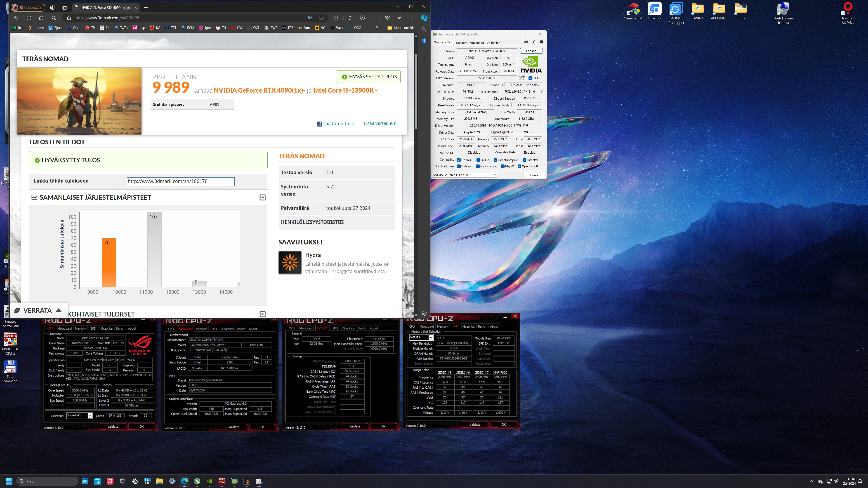Screen dimensions: 868x488
Task: Toggle the DirectML checkbox
Action: tap(524, 160)
